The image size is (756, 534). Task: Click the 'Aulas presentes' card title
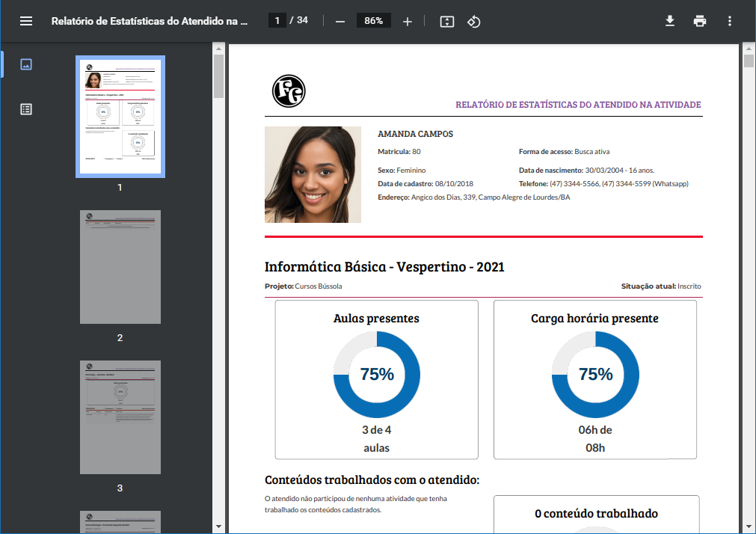[377, 319]
